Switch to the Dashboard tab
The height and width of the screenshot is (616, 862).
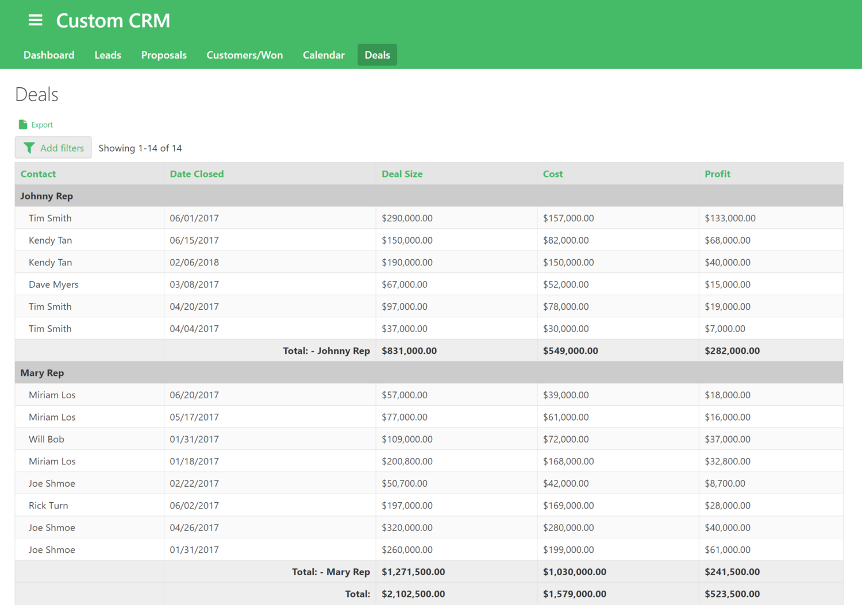click(49, 55)
